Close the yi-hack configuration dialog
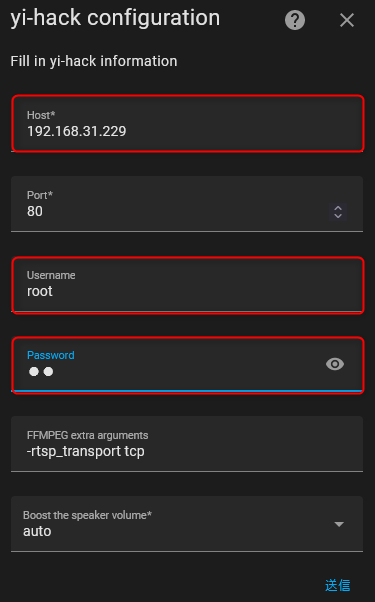The image size is (375, 602). [347, 20]
